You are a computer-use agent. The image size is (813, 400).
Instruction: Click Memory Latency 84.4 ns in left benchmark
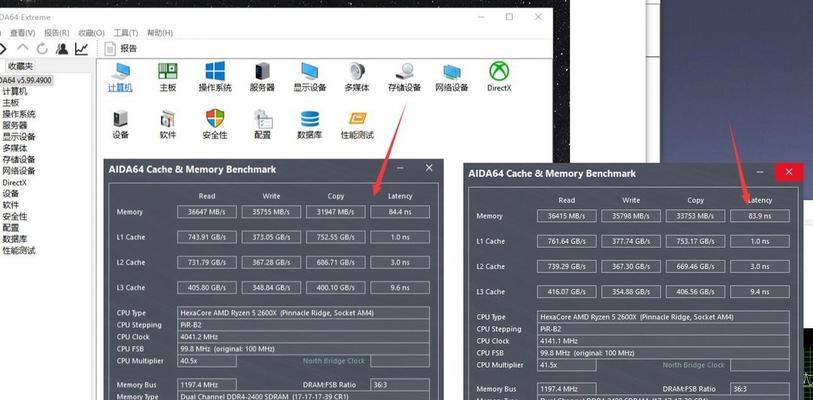tap(400, 212)
